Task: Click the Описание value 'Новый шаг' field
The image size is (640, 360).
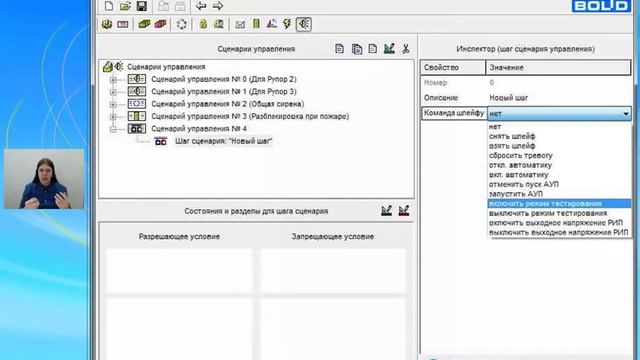Action: point(558,98)
